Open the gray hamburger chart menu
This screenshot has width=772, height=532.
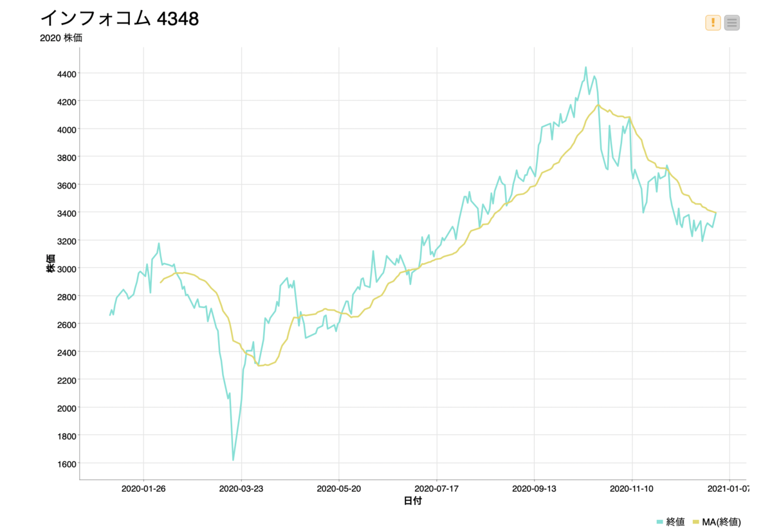tap(732, 23)
